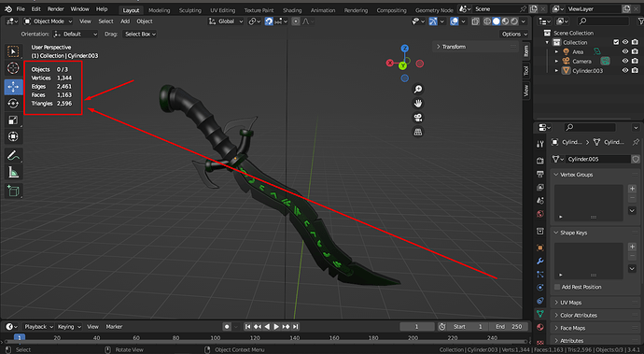Select the Transform tool
This screenshot has height=354, width=644.
point(13,136)
